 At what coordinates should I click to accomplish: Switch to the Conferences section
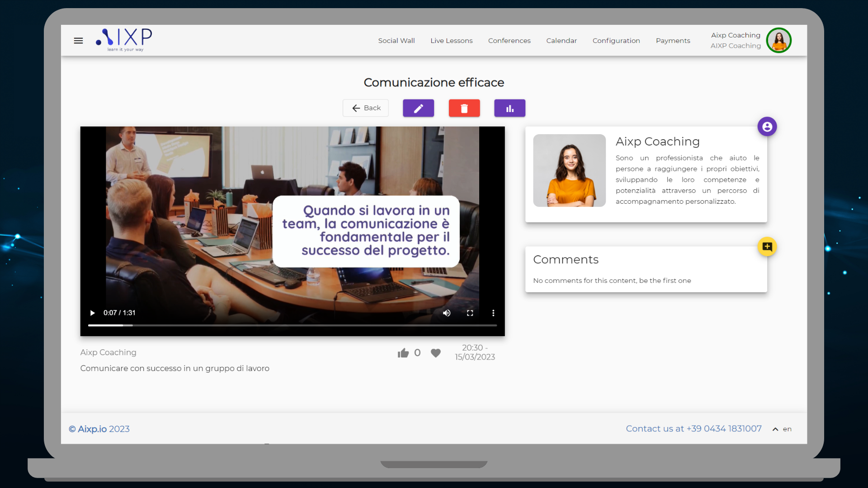coord(509,40)
